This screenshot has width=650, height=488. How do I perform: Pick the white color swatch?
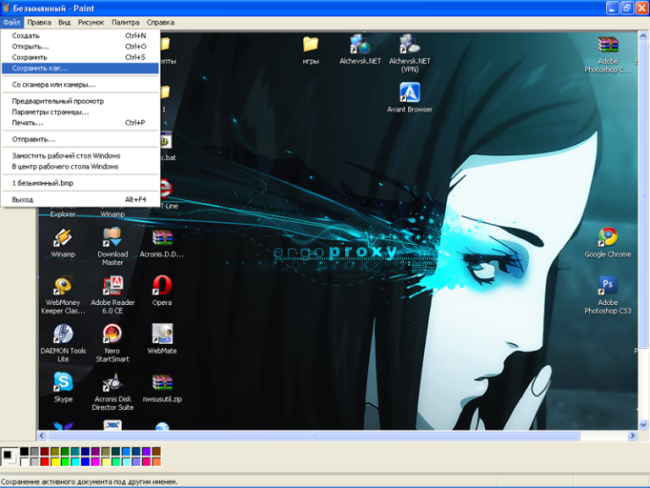[x=24, y=461]
